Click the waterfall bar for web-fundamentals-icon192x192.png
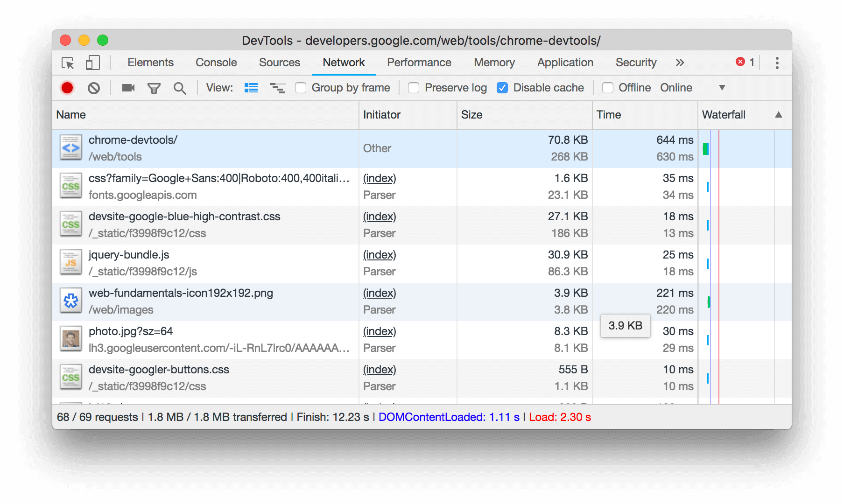The height and width of the screenshot is (504, 844). [709, 302]
